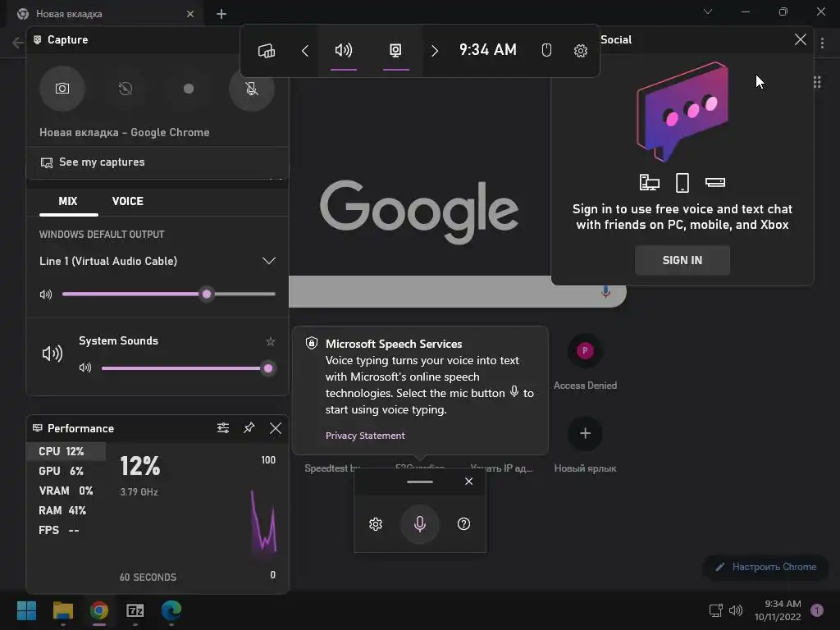Viewport: 840px width, 630px height.
Task: Open a new Chrome tab with plus
Action: (x=221, y=14)
